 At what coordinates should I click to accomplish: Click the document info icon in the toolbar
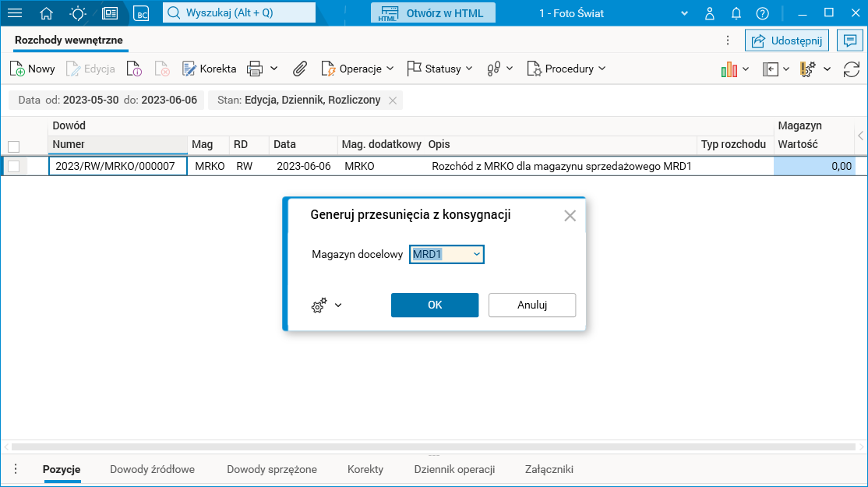tap(134, 69)
